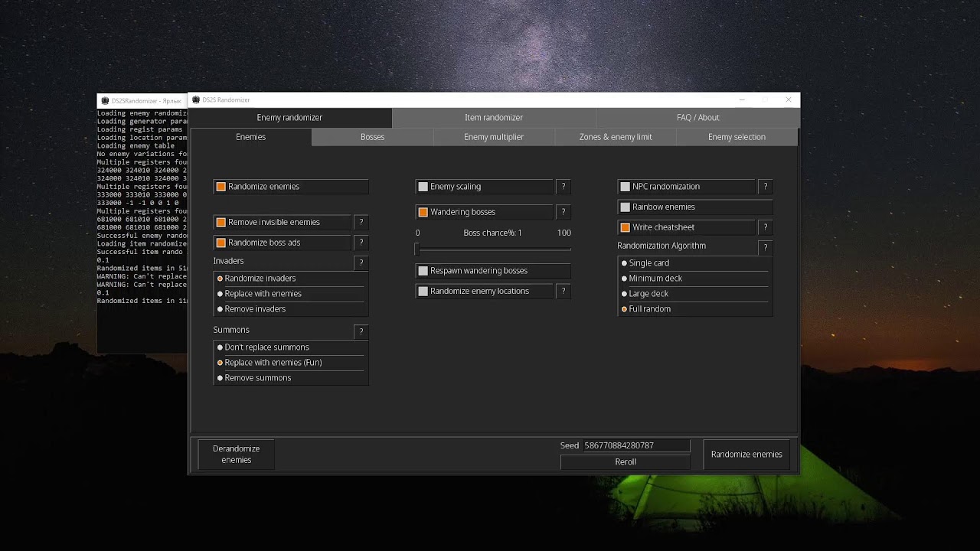The image size is (980, 551).
Task: Click 'Loading enemy table' in console window
Action: pyautogui.click(x=136, y=146)
